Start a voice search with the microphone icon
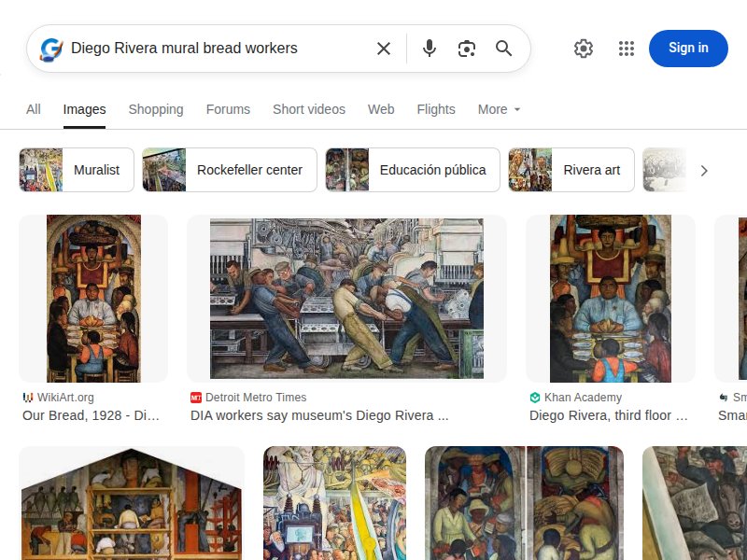The image size is (747, 560). click(430, 48)
